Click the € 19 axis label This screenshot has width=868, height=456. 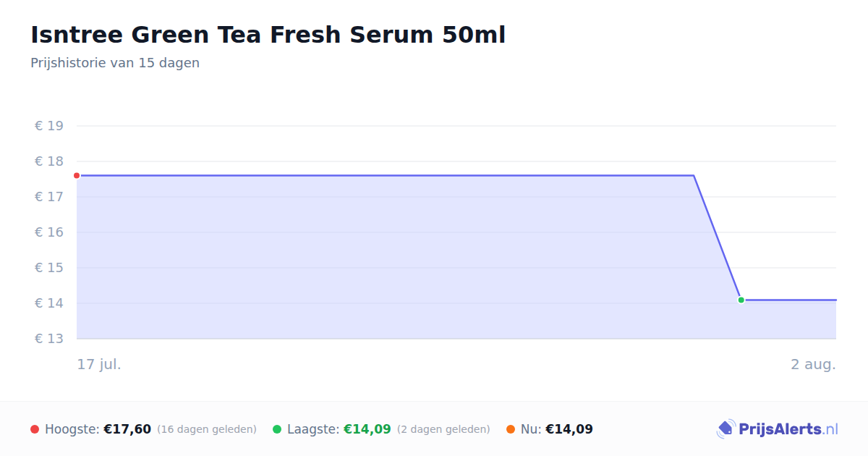click(x=49, y=126)
